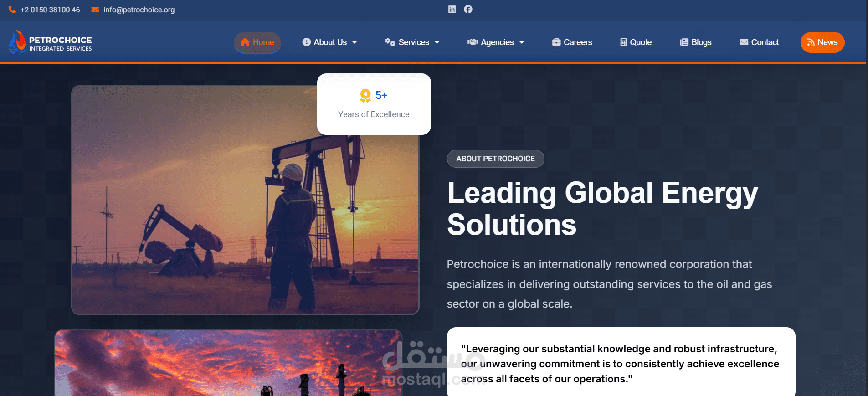
Task: Click the oil pumpjack worker photo
Action: [245, 200]
